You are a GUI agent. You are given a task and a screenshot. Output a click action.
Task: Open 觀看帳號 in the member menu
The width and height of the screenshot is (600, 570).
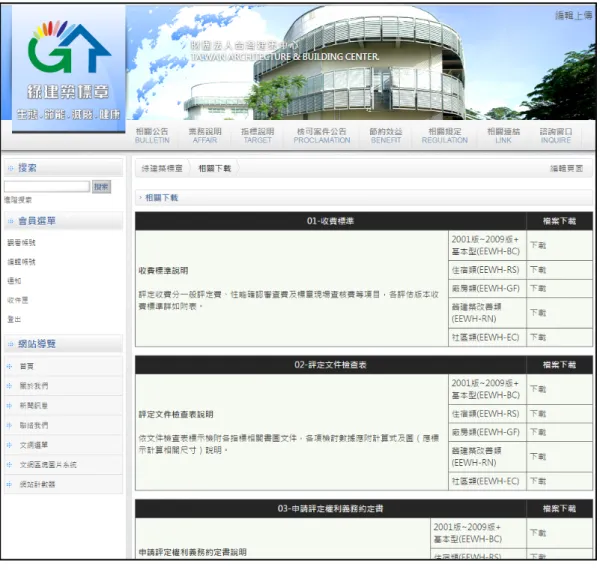[21, 243]
